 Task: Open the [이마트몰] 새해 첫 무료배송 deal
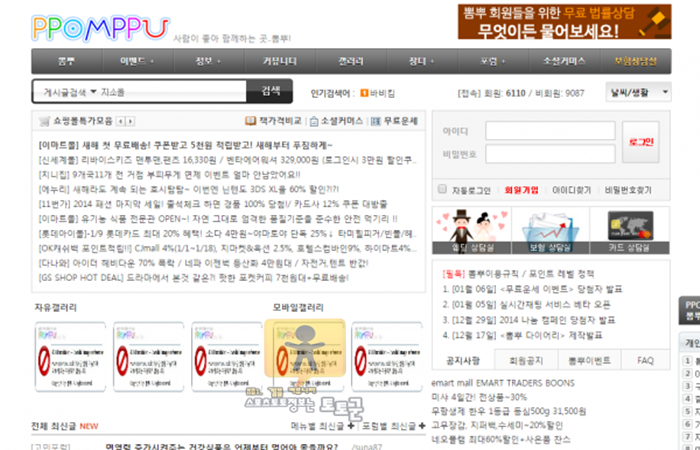[x=186, y=146]
